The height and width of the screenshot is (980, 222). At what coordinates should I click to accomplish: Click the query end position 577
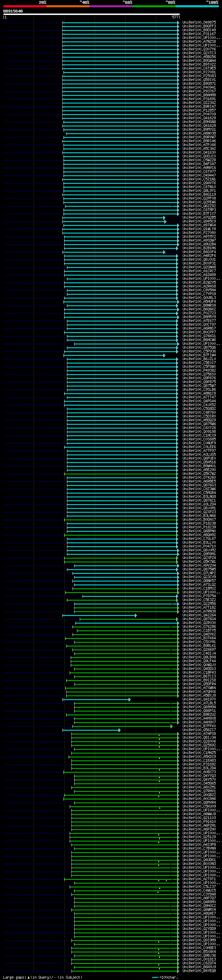[x=175, y=17]
